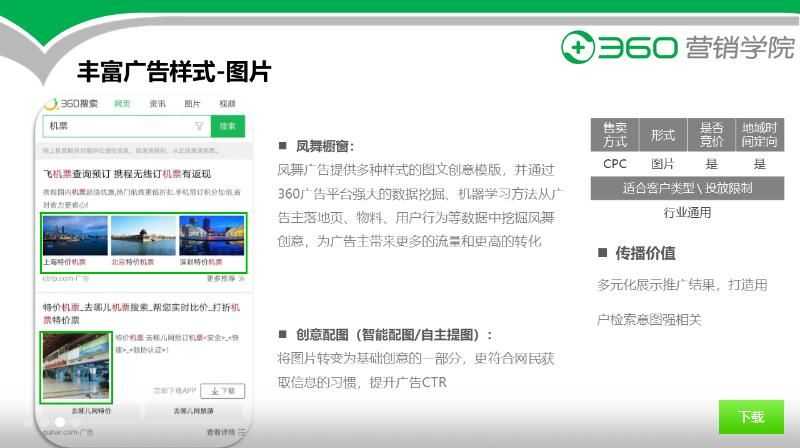Image resolution: width=800 pixels, height=448 pixels.
Task: Click the 行业通用 text
Action: coord(687,212)
